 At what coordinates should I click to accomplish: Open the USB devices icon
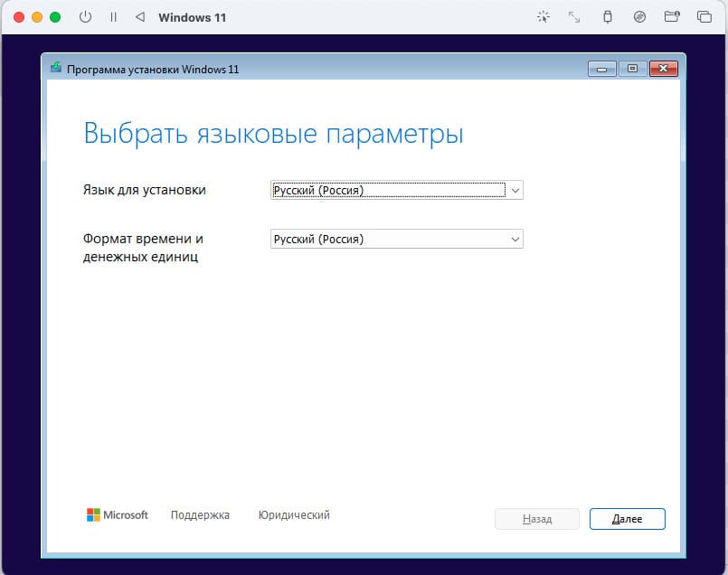(x=607, y=17)
